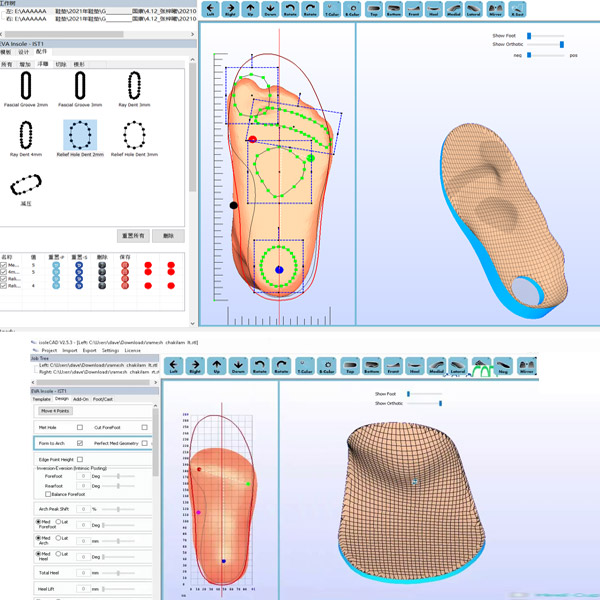Click 重置所有 reset-all button

point(133,236)
